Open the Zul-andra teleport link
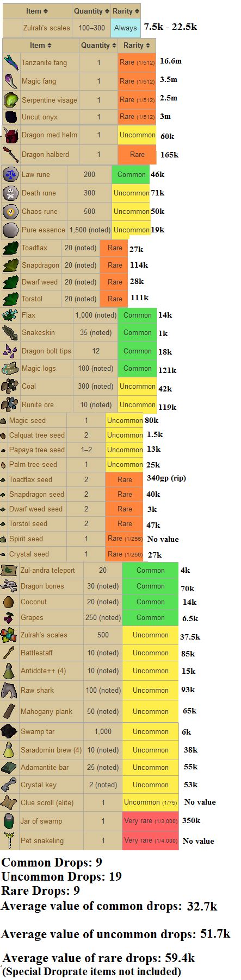 pos(47,570)
